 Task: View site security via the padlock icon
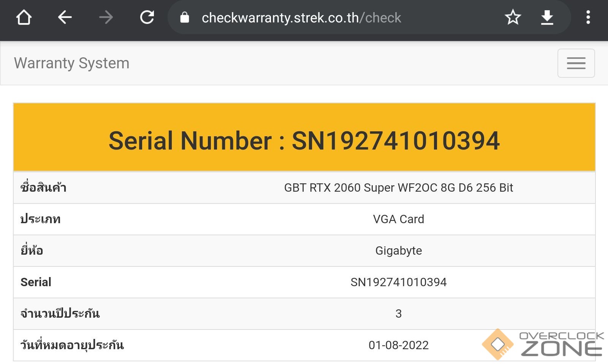pos(185,17)
